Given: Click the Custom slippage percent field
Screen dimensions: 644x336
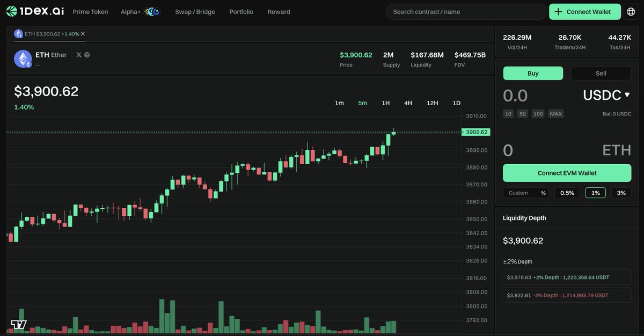Looking at the screenshot, I should point(526,193).
